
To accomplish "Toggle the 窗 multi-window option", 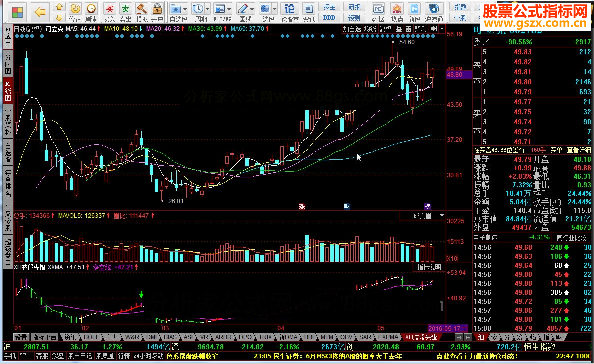I will click(408, 29).
